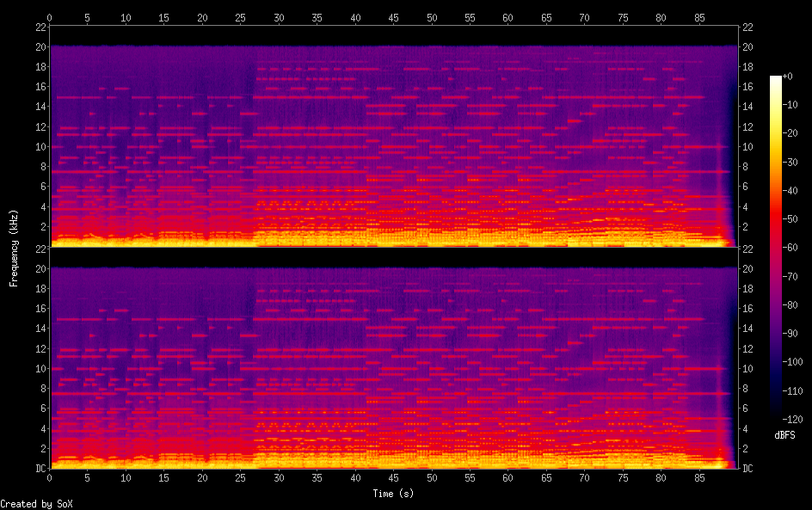Click the white top of the dBFS color bar
Viewport: 812px width, 510px height.
(x=776, y=79)
